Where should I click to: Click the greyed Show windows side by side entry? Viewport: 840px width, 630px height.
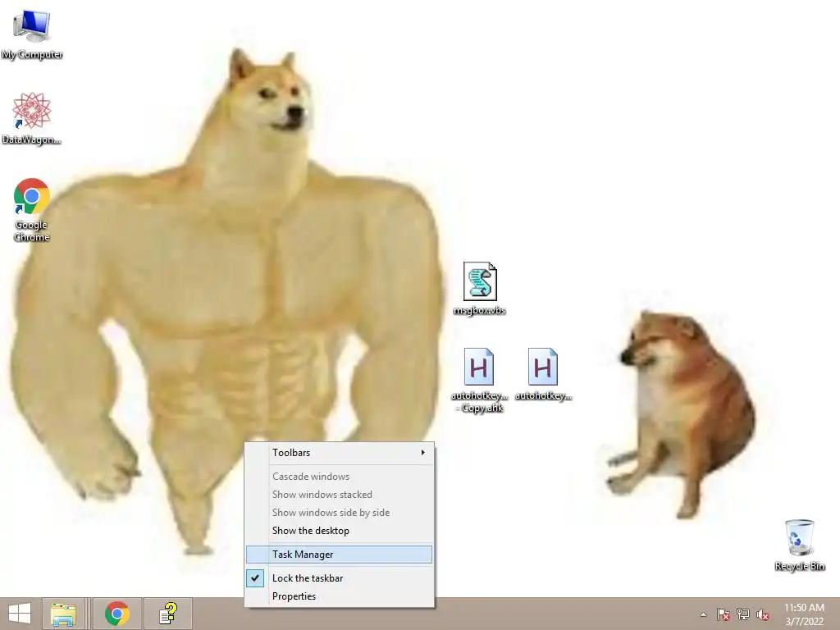tap(339, 513)
